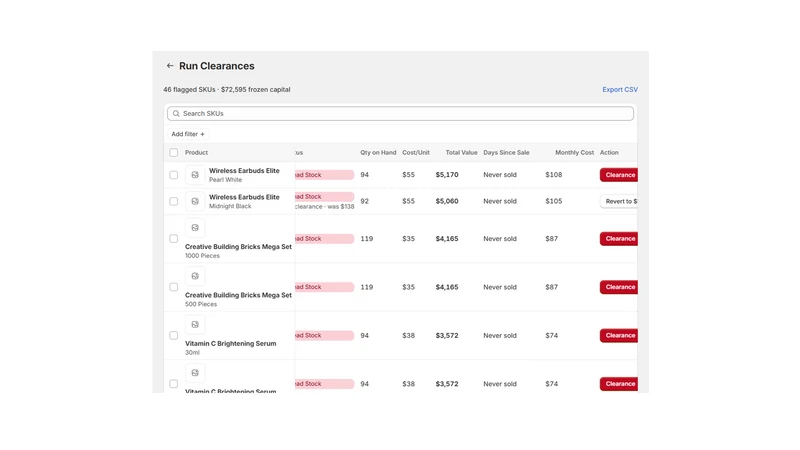800x450 pixels.
Task: Click the search magnifier icon
Action: point(176,114)
